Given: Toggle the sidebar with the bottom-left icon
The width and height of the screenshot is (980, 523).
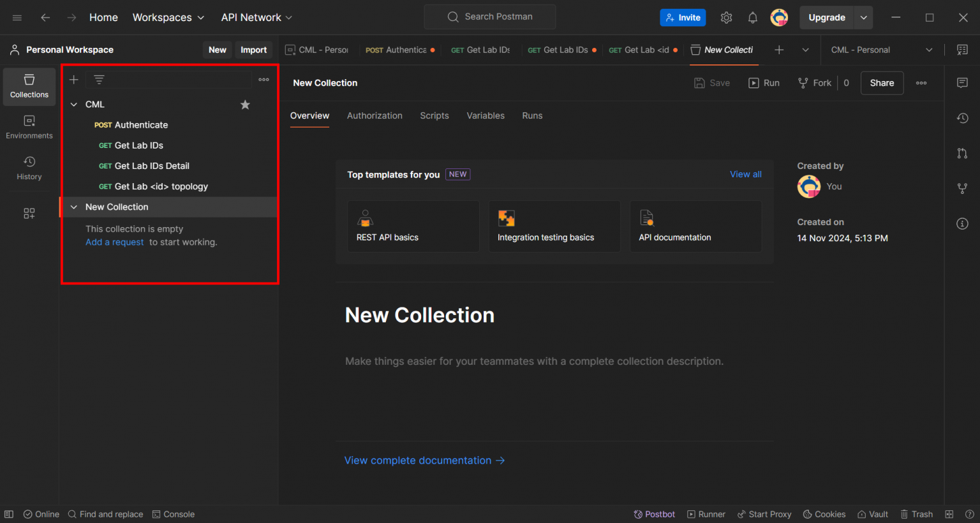Looking at the screenshot, I should (8, 514).
